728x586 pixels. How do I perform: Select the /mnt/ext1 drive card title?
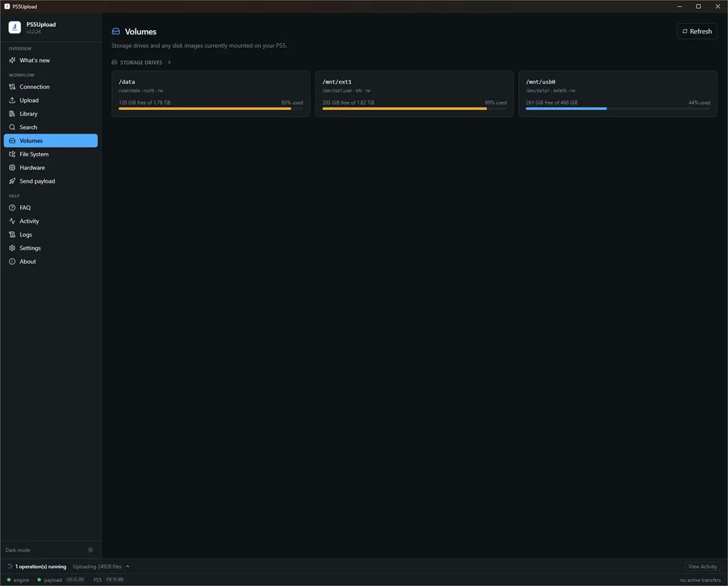pyautogui.click(x=337, y=82)
